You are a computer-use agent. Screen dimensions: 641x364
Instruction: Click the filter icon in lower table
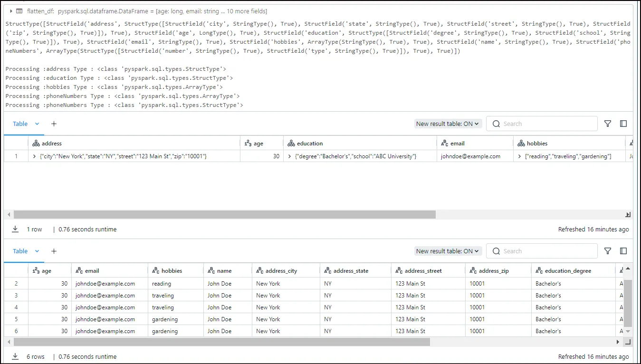point(608,251)
